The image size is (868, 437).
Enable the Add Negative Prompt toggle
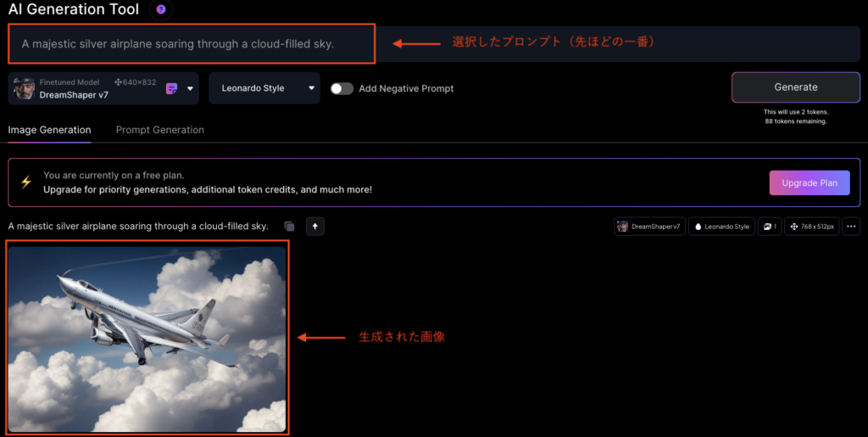tap(342, 88)
